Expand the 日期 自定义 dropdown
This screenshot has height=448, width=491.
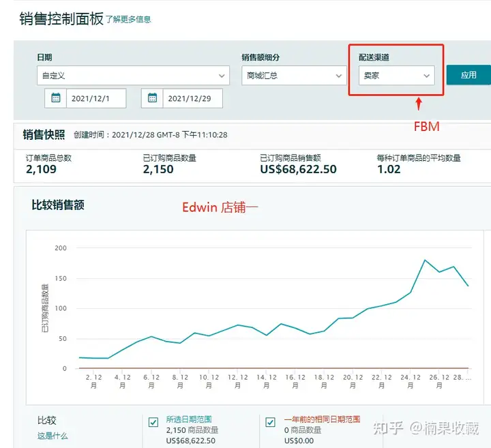pos(133,76)
